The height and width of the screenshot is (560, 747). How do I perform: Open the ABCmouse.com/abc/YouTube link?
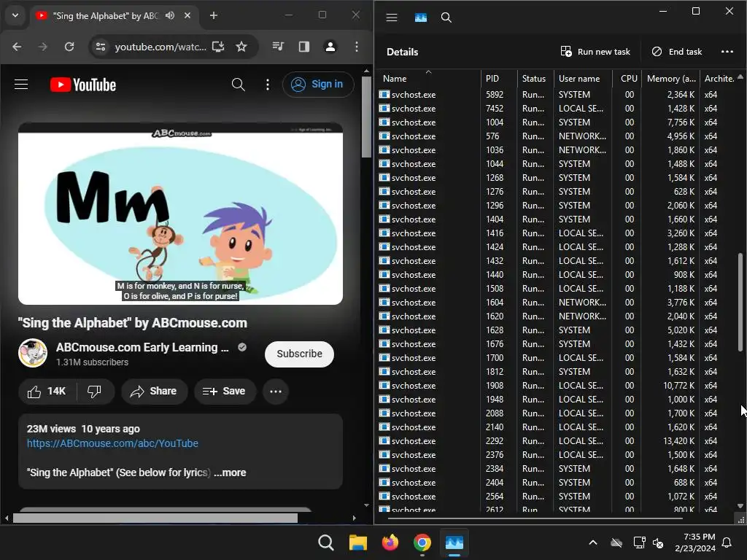pyautogui.click(x=112, y=443)
